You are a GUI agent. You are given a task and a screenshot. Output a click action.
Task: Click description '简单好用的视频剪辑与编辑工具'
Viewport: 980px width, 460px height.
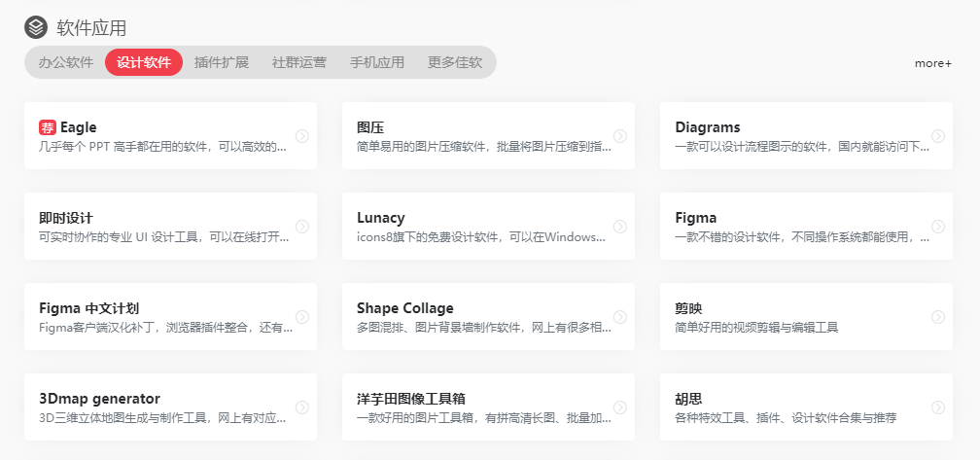tap(756, 329)
